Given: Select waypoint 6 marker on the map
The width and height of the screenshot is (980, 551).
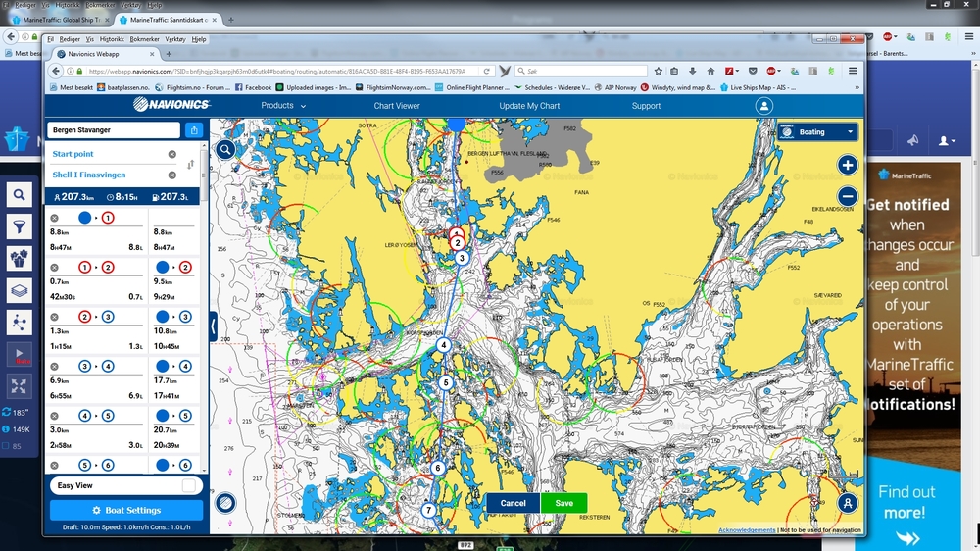Looking at the screenshot, I should click(x=437, y=468).
